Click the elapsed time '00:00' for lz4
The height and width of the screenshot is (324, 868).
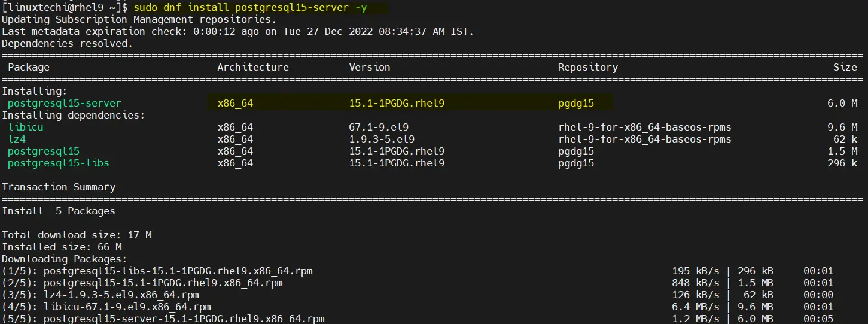[818, 295]
